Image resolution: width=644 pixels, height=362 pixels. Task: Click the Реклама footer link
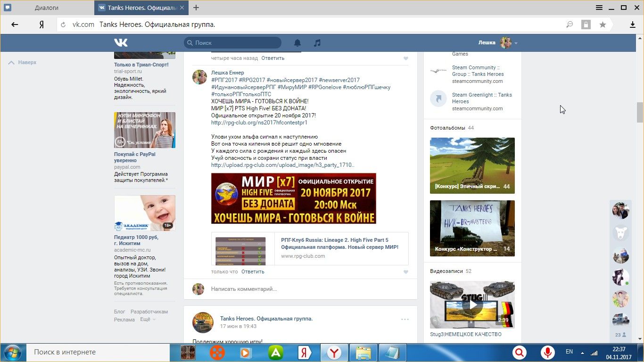coord(124,320)
